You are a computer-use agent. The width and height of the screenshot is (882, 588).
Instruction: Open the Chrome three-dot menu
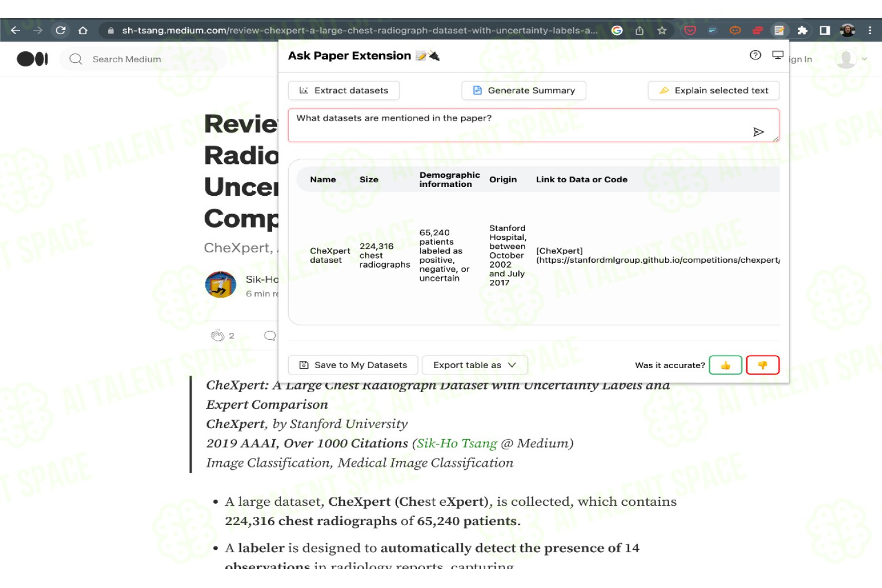[870, 31]
